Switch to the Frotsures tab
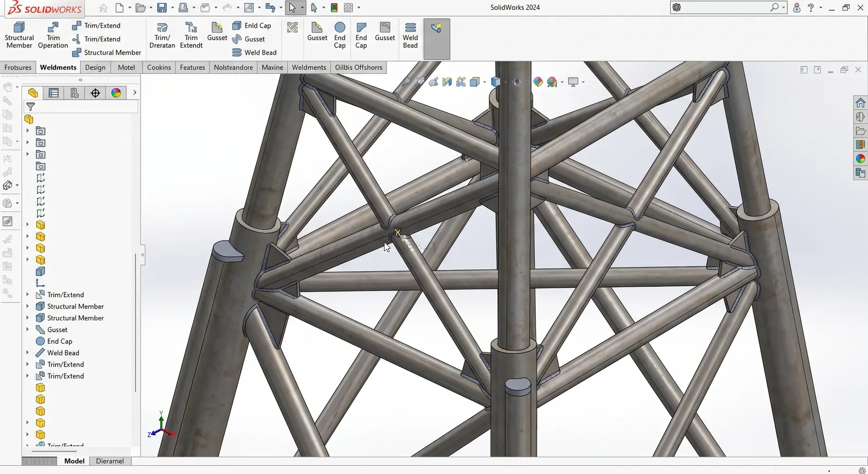Image resolution: width=868 pixels, height=474 pixels. [x=18, y=67]
